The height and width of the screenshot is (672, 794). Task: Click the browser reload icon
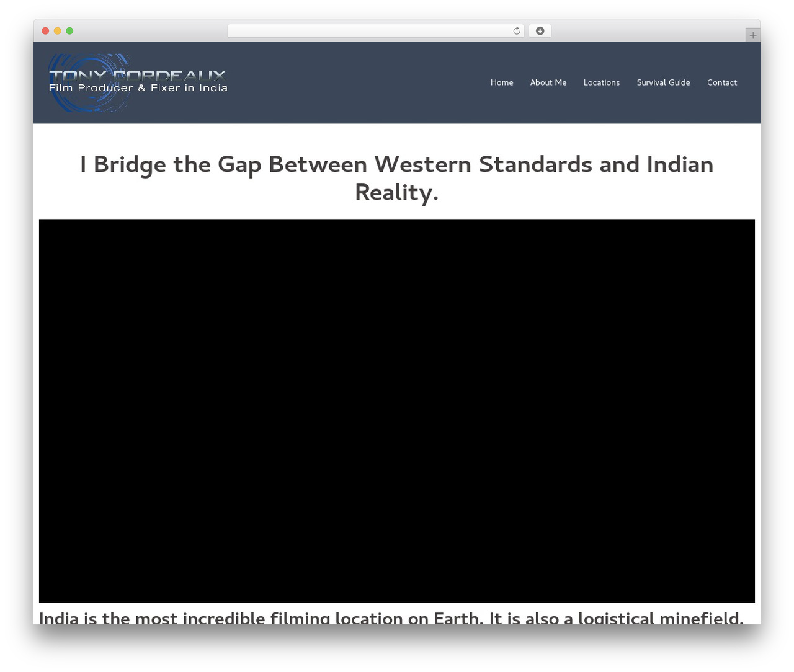coord(516,31)
